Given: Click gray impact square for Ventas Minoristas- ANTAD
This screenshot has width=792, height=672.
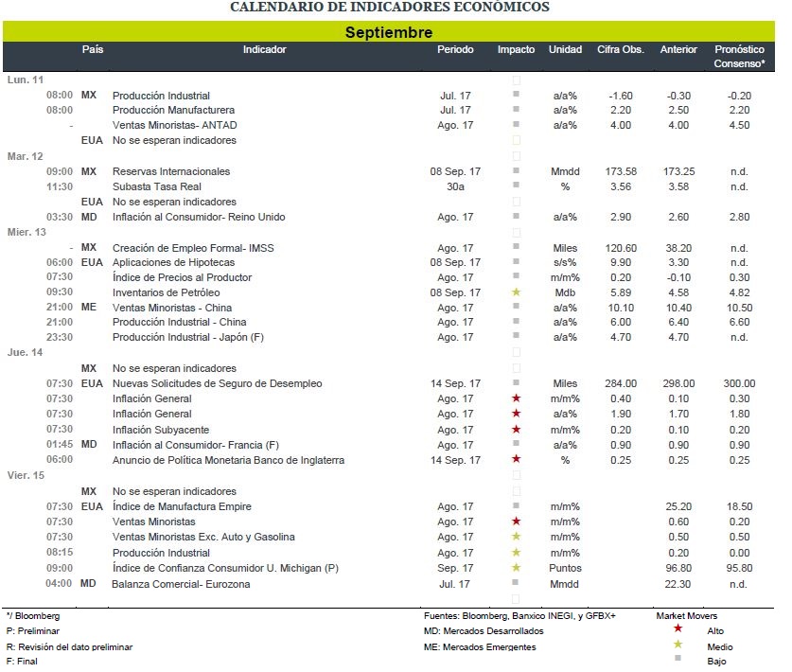Looking at the screenshot, I should (517, 124).
